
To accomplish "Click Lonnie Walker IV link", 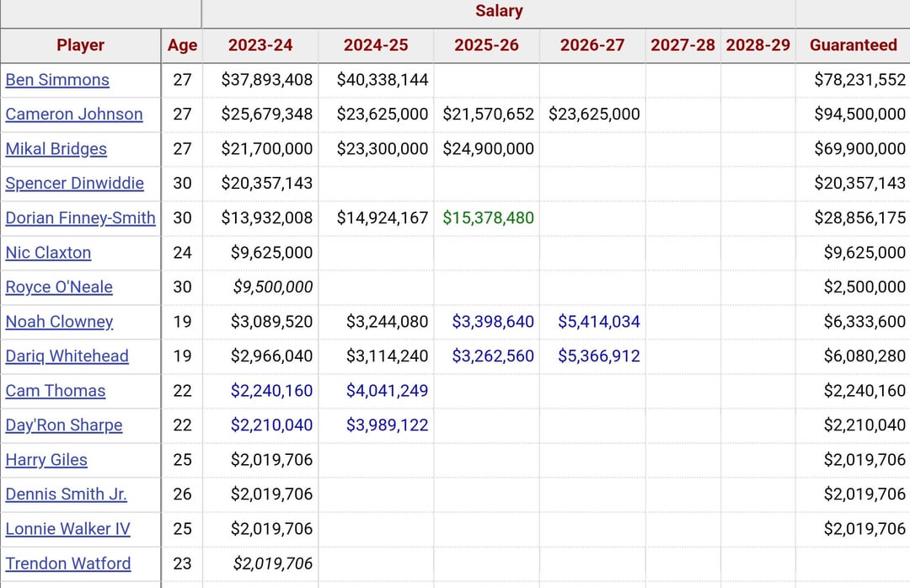I will click(68, 529).
